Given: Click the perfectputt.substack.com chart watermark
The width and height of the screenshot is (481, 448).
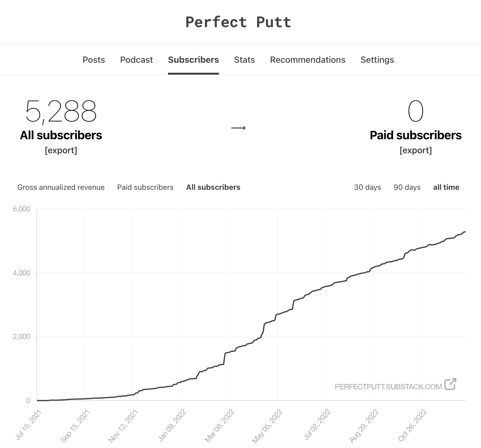Looking at the screenshot, I should pyautogui.click(x=388, y=386).
